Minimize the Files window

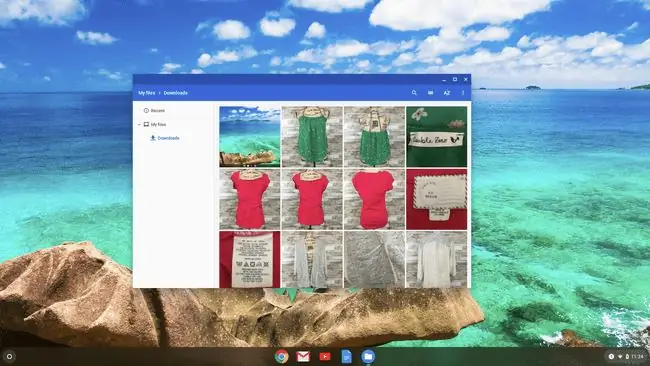click(444, 79)
